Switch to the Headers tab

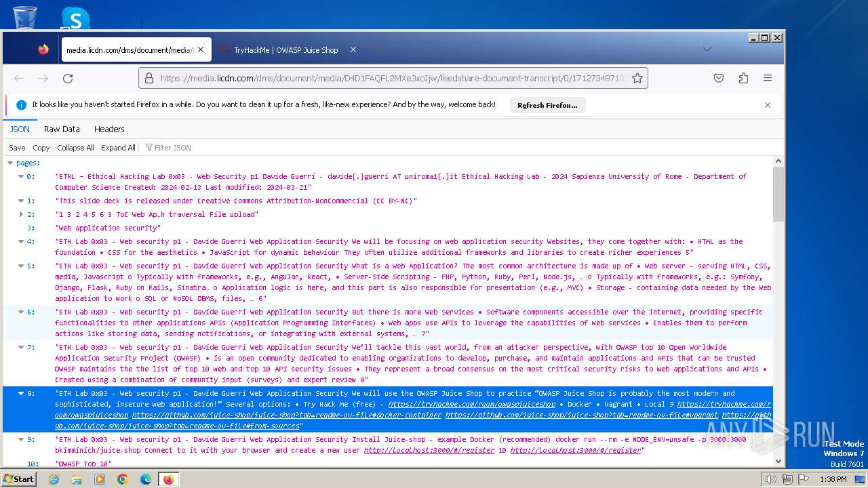click(109, 129)
